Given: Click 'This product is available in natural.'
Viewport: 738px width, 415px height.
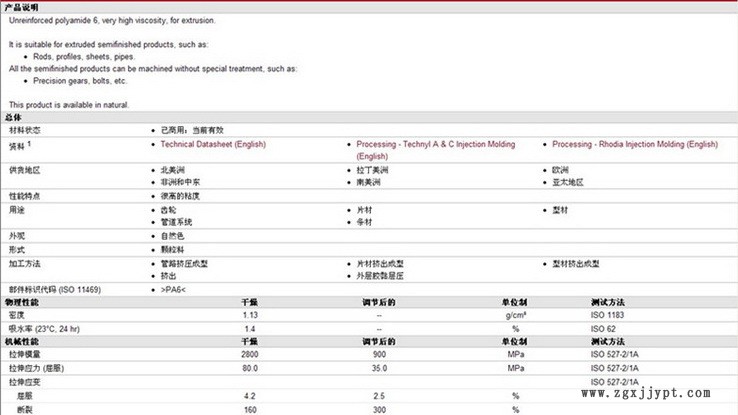Looking at the screenshot, I should point(69,104).
